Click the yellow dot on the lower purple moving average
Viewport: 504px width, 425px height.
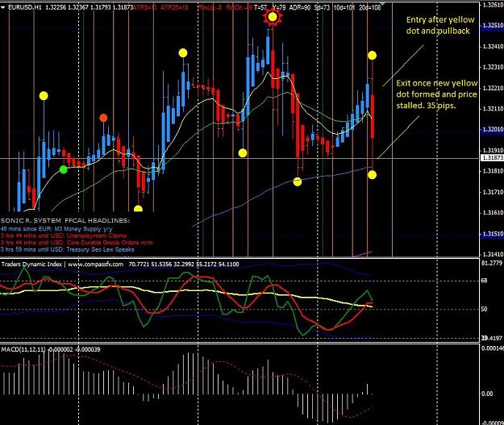pyautogui.click(x=298, y=182)
